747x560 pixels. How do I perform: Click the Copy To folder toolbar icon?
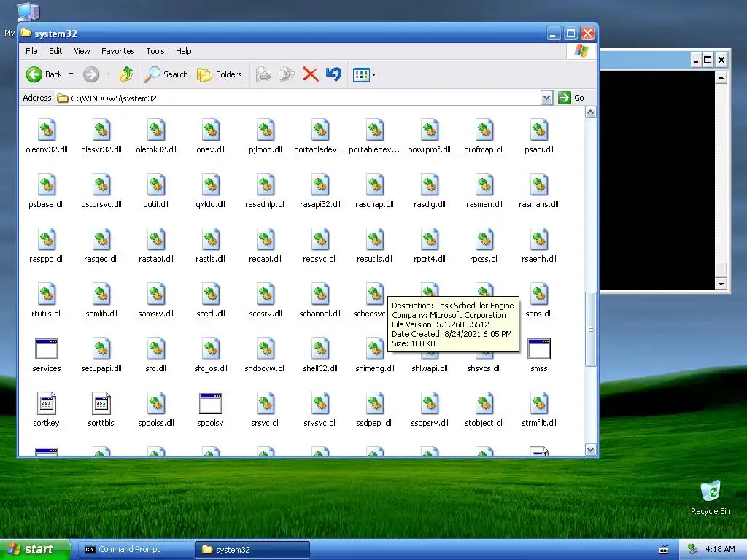point(287,74)
